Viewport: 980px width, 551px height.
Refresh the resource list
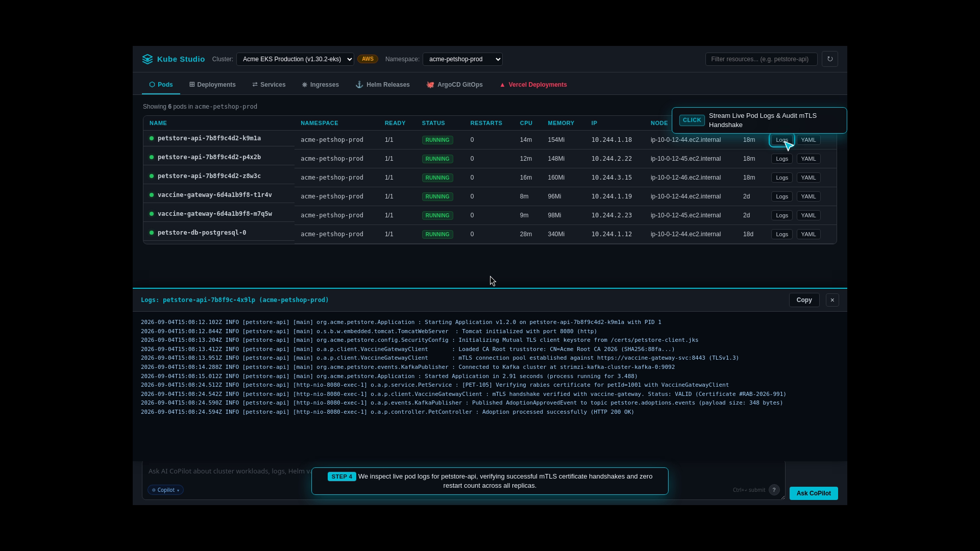pyautogui.click(x=830, y=59)
